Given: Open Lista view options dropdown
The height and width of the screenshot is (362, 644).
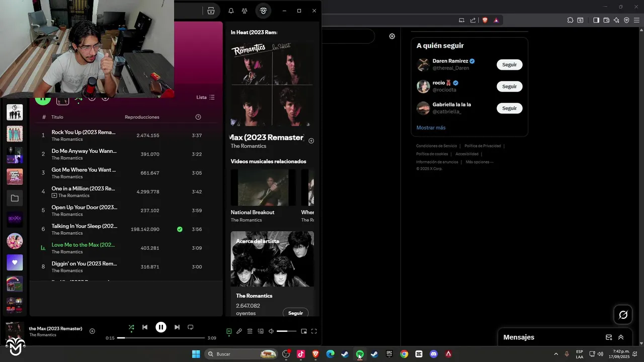Looking at the screenshot, I should (x=205, y=97).
